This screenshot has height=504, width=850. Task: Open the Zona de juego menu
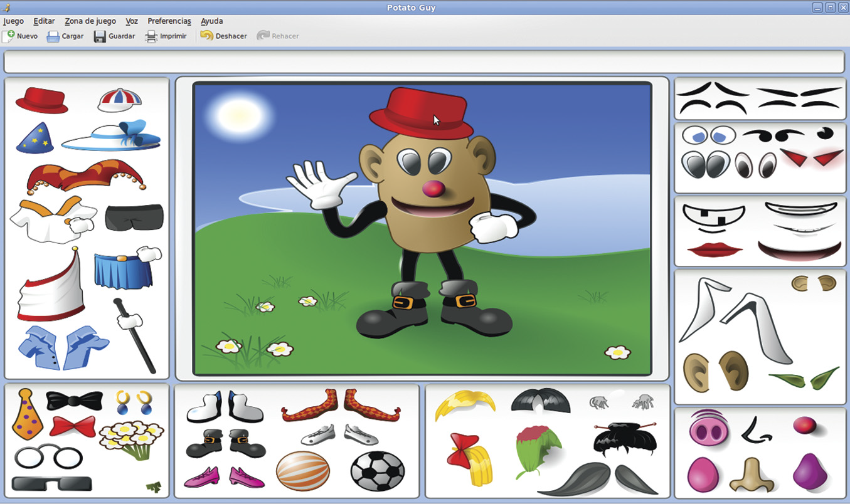pos(90,21)
